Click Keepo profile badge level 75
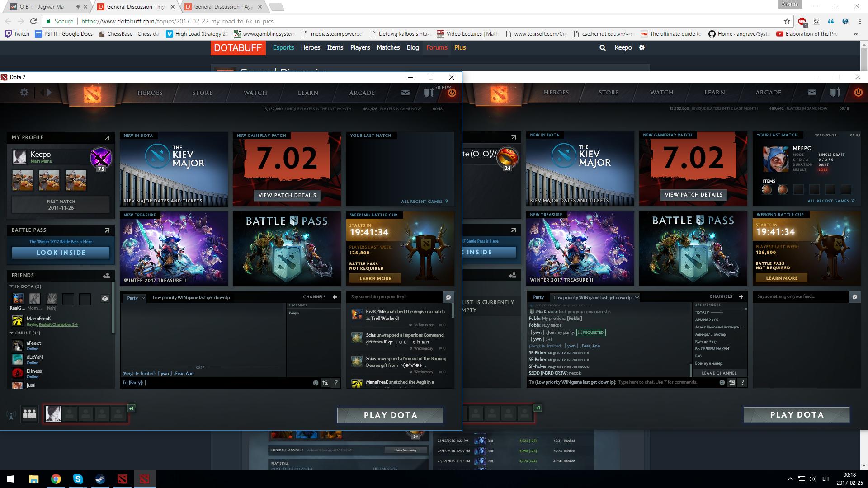This screenshot has width=868, height=488. (101, 159)
